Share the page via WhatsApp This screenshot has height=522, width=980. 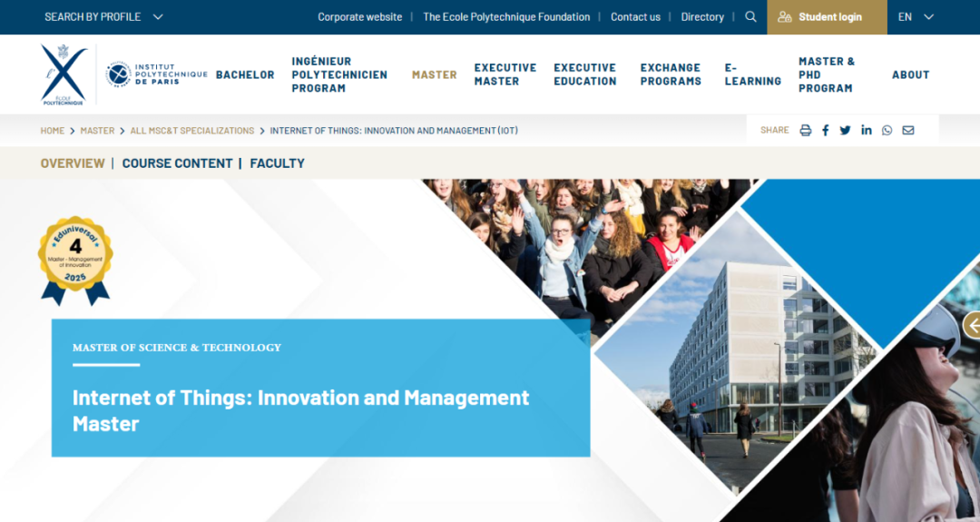(887, 130)
